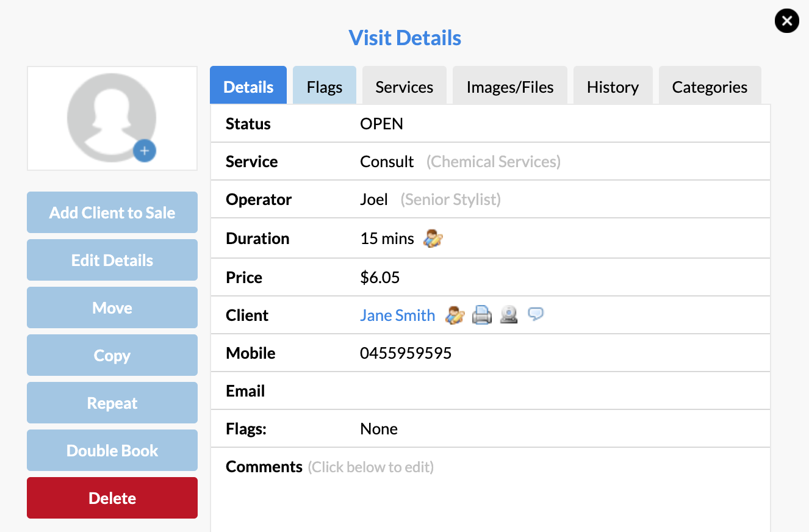Image resolution: width=809 pixels, height=532 pixels.
Task: Move this visit
Action: 112,307
